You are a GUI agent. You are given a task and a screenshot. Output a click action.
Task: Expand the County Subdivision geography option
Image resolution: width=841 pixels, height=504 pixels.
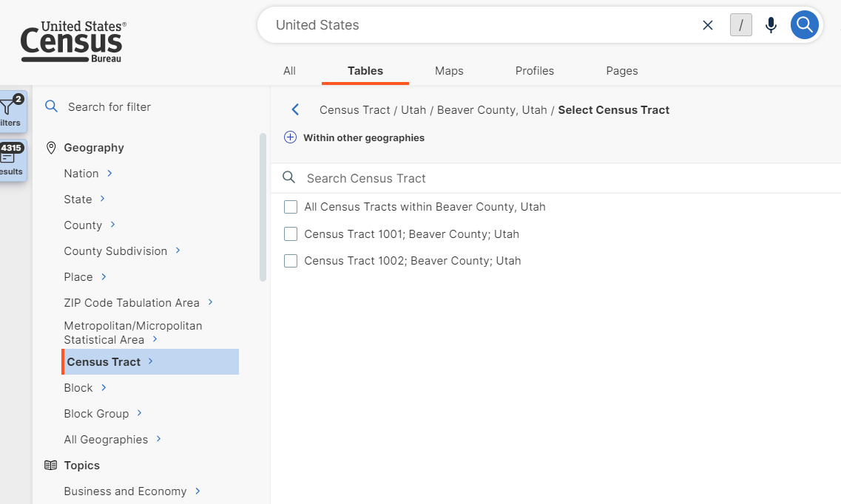(x=117, y=251)
